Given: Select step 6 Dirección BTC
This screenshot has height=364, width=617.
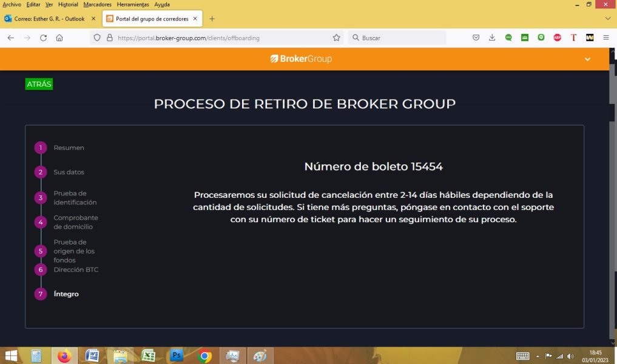Looking at the screenshot, I should coord(67,269).
